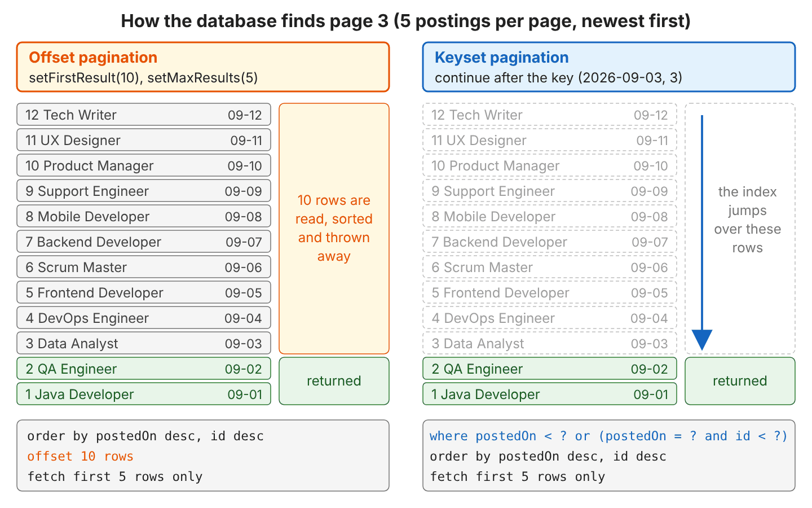Click "6 Scrum Master" row in Offset list
The width and height of the screenshot is (812, 508).
click(144, 267)
